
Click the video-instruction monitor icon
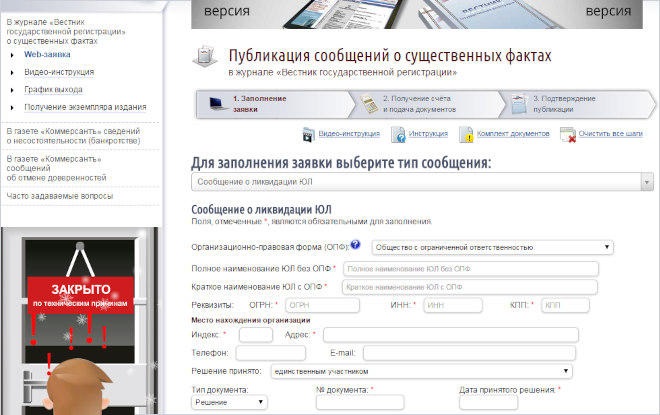(x=308, y=134)
